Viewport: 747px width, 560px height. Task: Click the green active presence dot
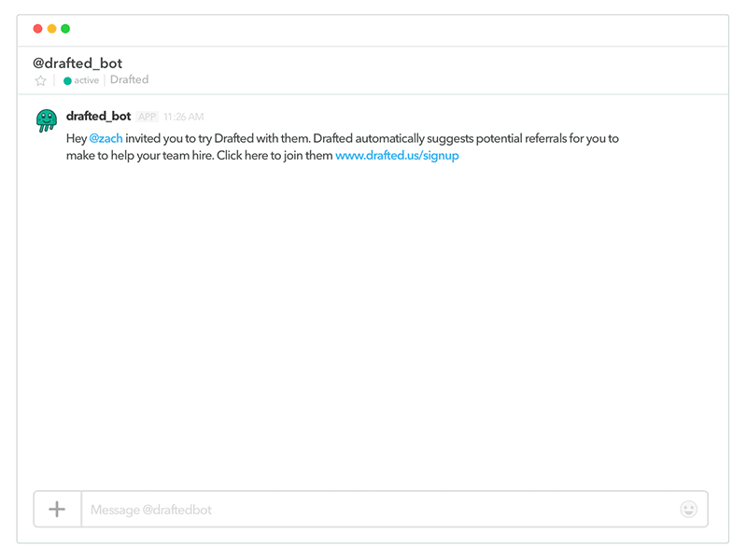pos(66,80)
